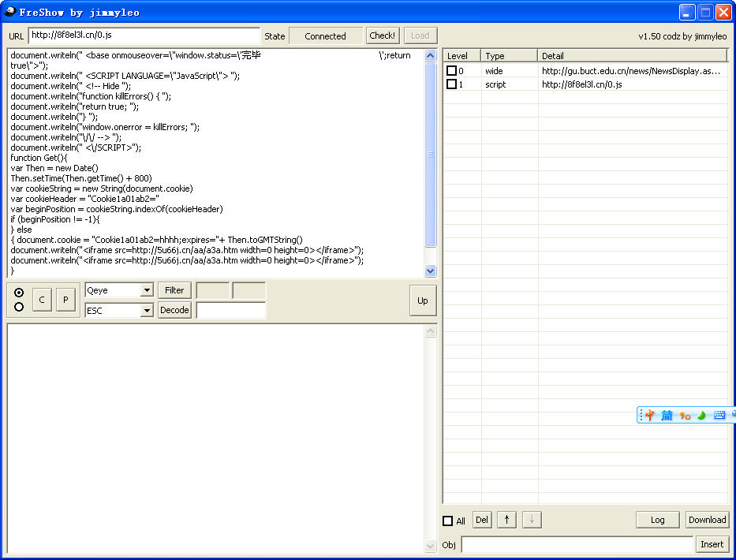Image resolution: width=736 pixels, height=560 pixels.
Task: Focus the Obj input field
Action: coord(577,544)
